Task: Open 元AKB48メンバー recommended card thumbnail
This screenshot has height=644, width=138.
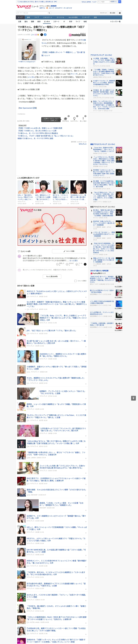Action: point(78,187)
